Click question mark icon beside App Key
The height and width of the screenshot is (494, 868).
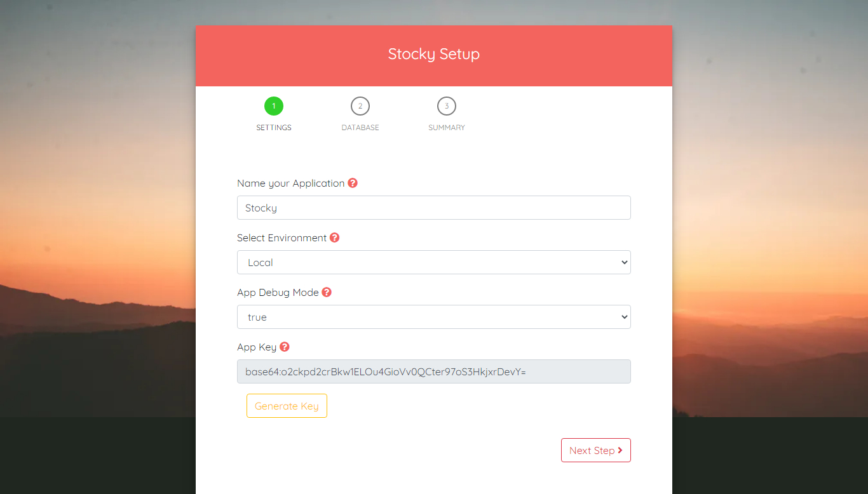tap(285, 347)
